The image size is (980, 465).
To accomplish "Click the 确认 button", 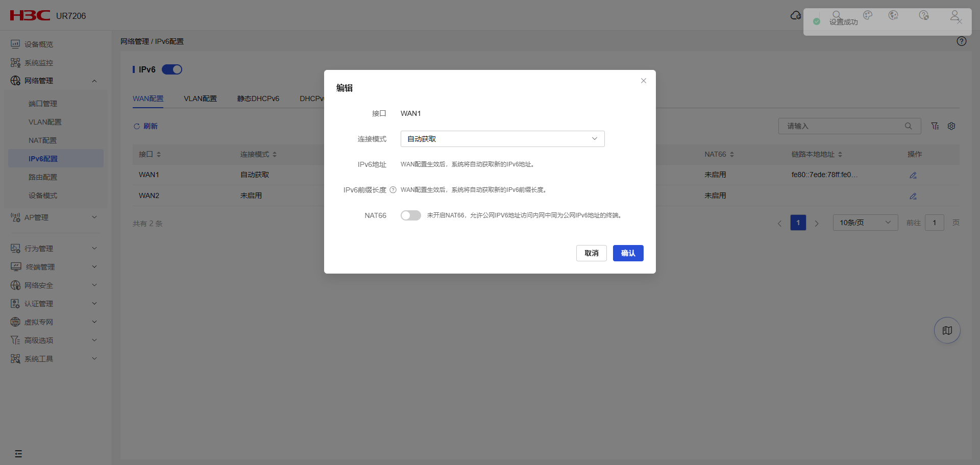I will tap(628, 253).
